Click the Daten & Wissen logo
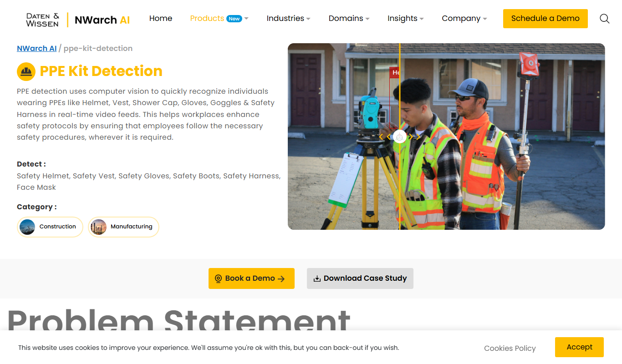This screenshot has width=622, height=364. (42, 20)
